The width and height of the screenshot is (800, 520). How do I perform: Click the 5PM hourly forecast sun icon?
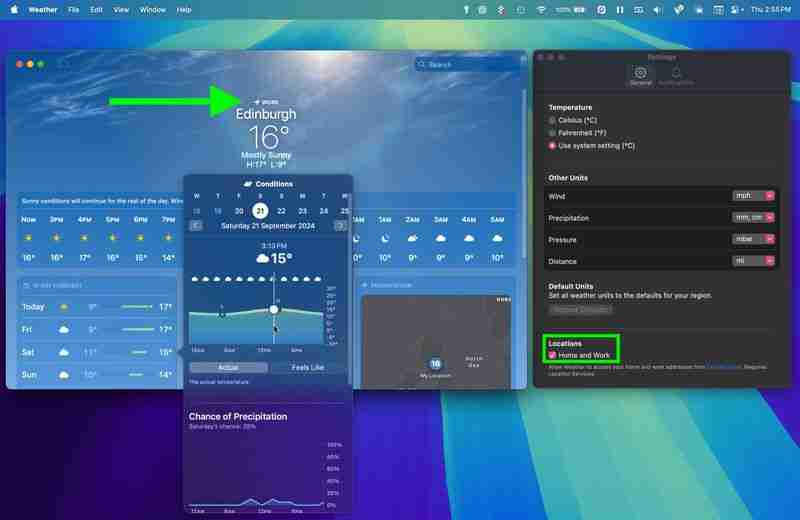pyautogui.click(x=112, y=238)
